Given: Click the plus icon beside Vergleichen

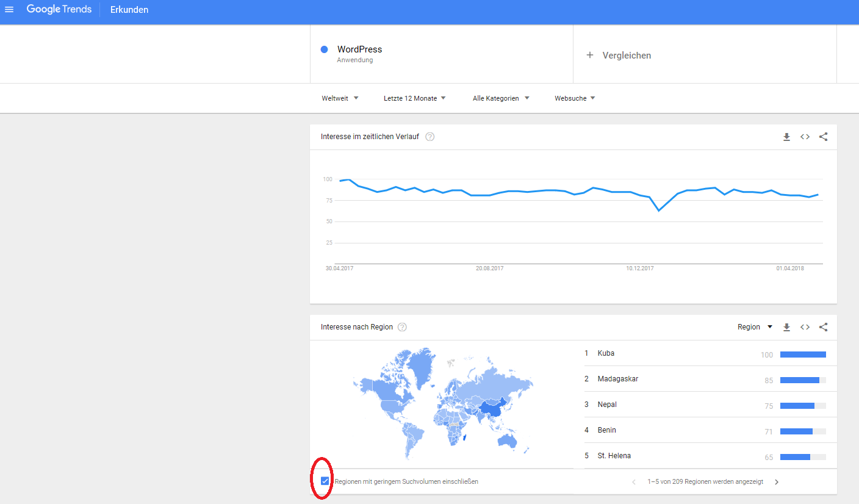Looking at the screenshot, I should (590, 55).
